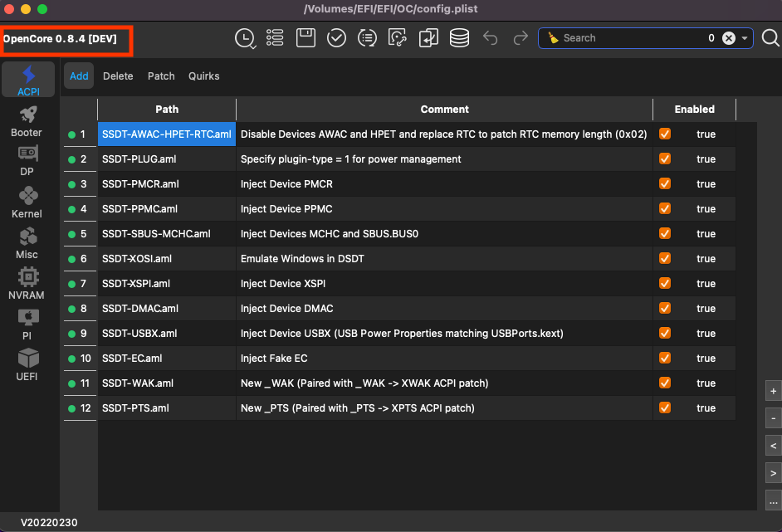Click the ... more options button

pos(773,500)
